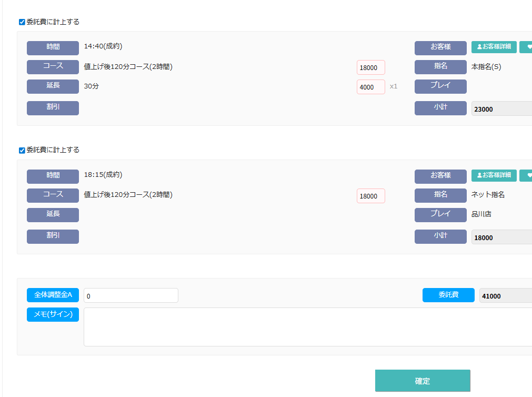This screenshot has height=397, width=532.
Task: Click the blue 全体調整金A label
Action: click(53, 295)
